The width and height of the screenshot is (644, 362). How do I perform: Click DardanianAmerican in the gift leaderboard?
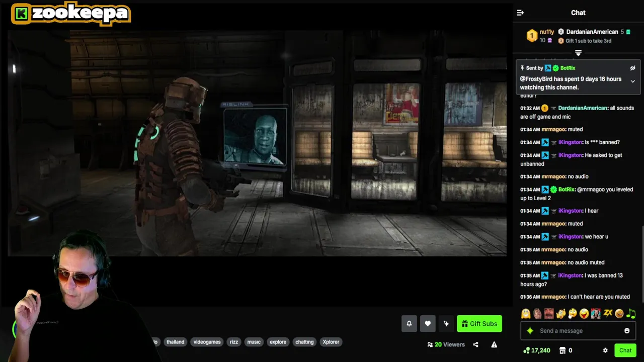point(592,32)
